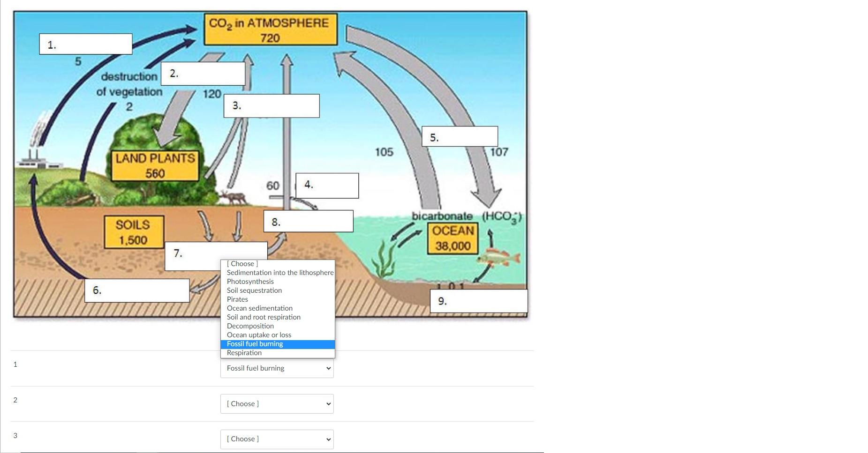Choose 'Ocean sedimentation' from the list
This screenshot has height=453, width=868.
278,308
